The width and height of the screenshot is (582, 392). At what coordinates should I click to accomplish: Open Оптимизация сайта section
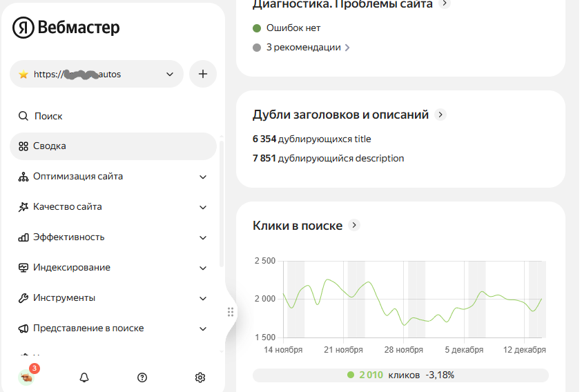[113, 177]
